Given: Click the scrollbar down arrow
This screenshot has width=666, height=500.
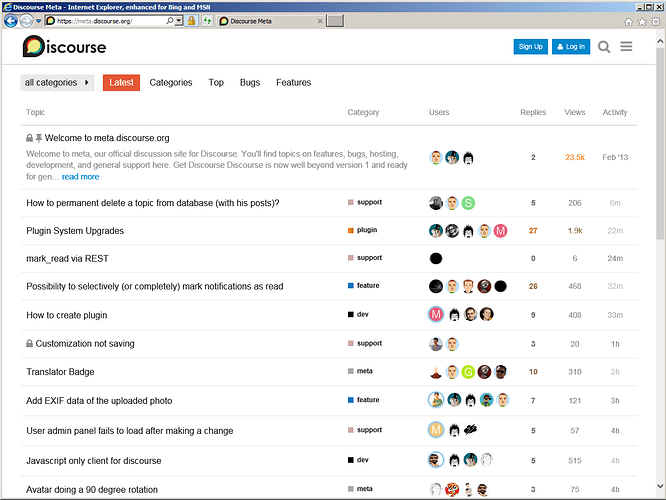Looking at the screenshot, I should pos(660,486).
